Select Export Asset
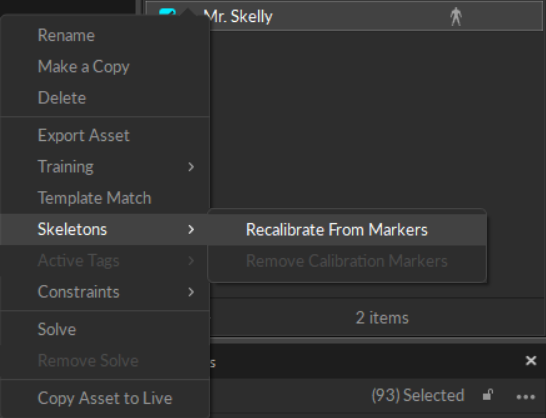 84,136
